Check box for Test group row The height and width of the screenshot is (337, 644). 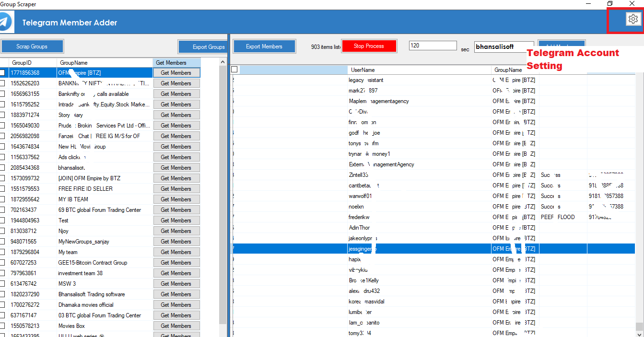pyautogui.click(x=2, y=221)
